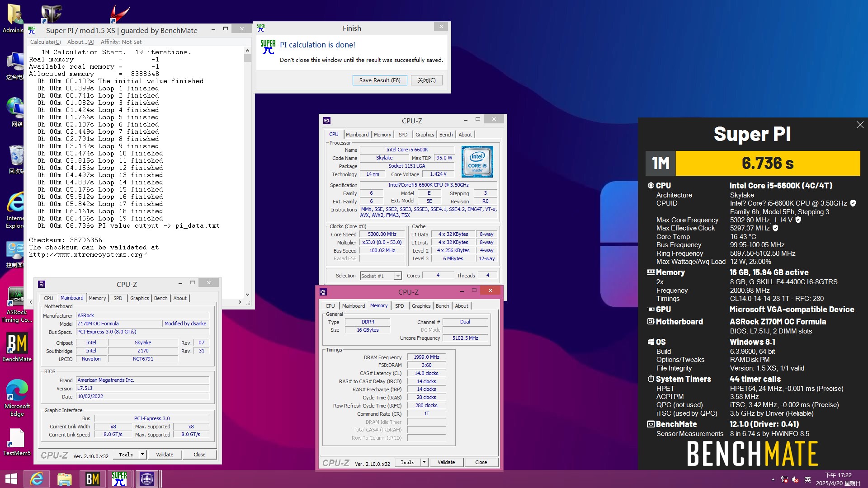Click the network tray icon

click(x=784, y=479)
